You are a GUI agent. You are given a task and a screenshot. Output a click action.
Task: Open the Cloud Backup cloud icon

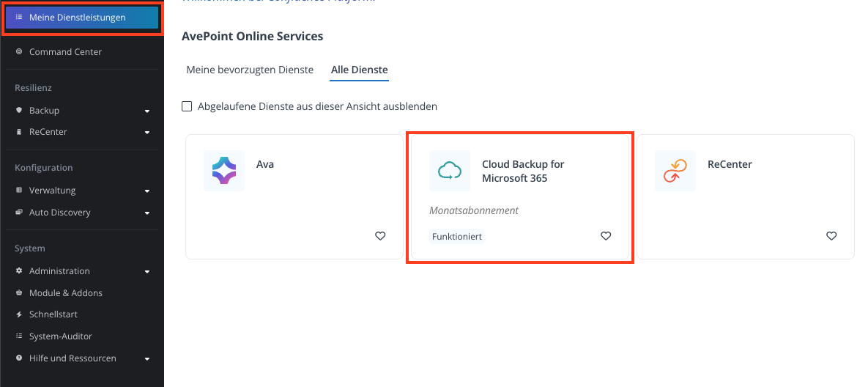pyautogui.click(x=450, y=171)
